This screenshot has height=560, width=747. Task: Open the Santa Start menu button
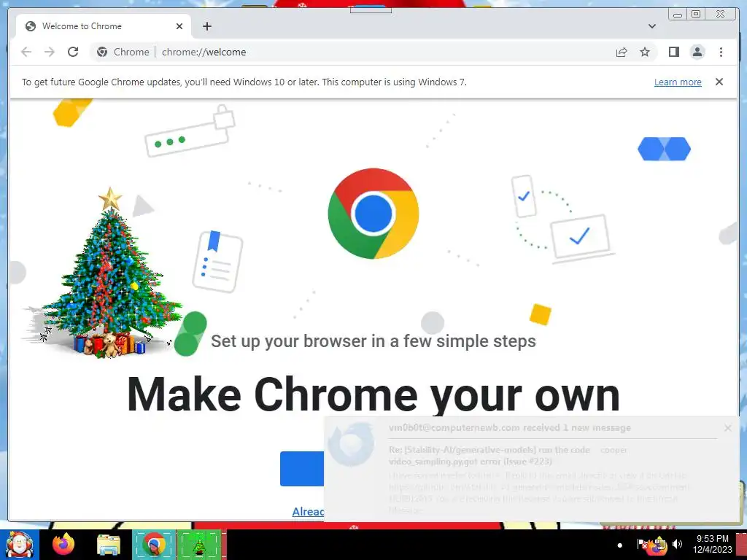tap(19, 544)
